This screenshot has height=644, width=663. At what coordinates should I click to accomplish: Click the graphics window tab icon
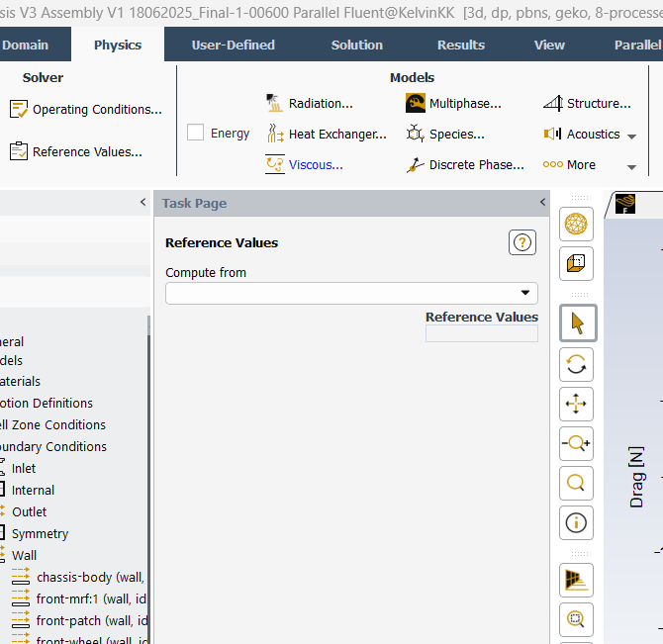pyautogui.click(x=625, y=204)
